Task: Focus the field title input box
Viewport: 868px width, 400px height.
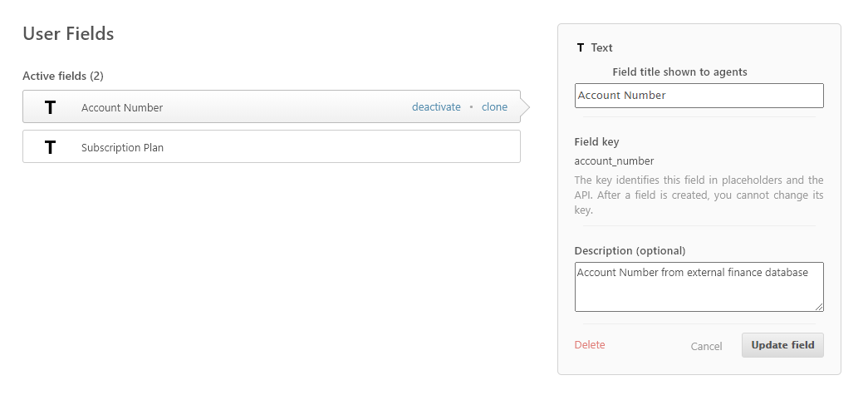Action: (699, 96)
